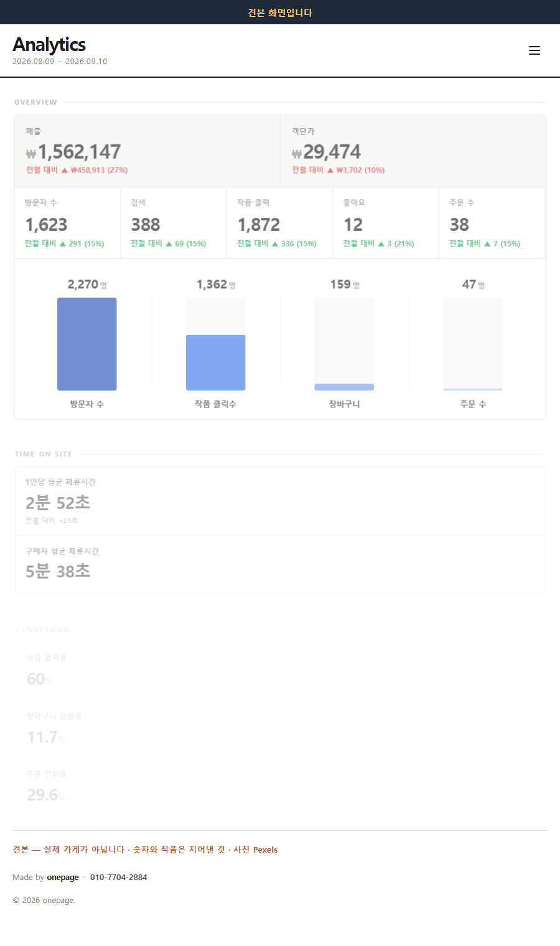The height and width of the screenshot is (946, 560).
Task: Select the 1인당 평균 체류시간 row
Action: (x=280, y=501)
